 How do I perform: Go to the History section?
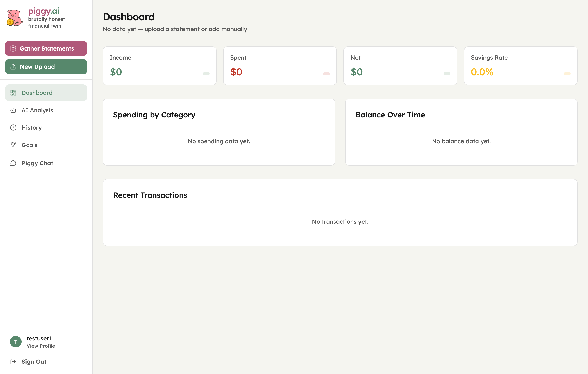coord(32,128)
